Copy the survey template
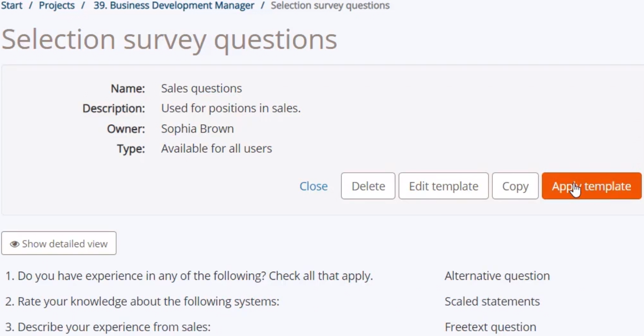 pyautogui.click(x=515, y=186)
